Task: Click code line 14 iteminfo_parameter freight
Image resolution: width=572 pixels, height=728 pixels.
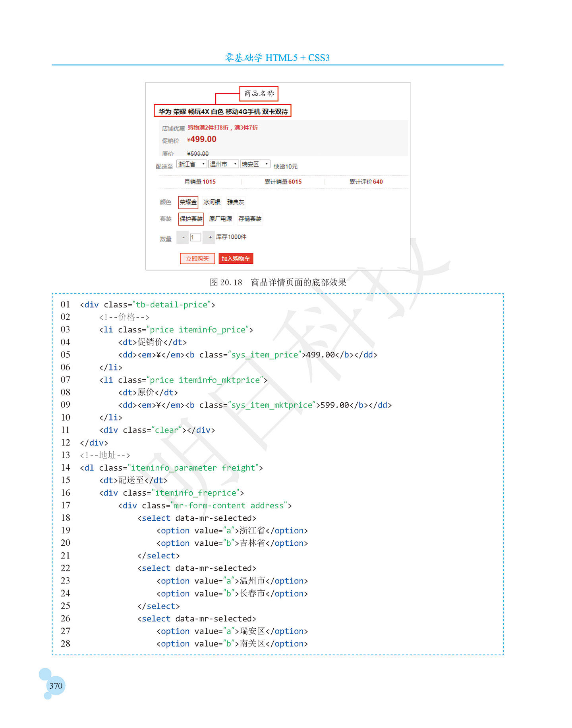Action: coord(171,468)
